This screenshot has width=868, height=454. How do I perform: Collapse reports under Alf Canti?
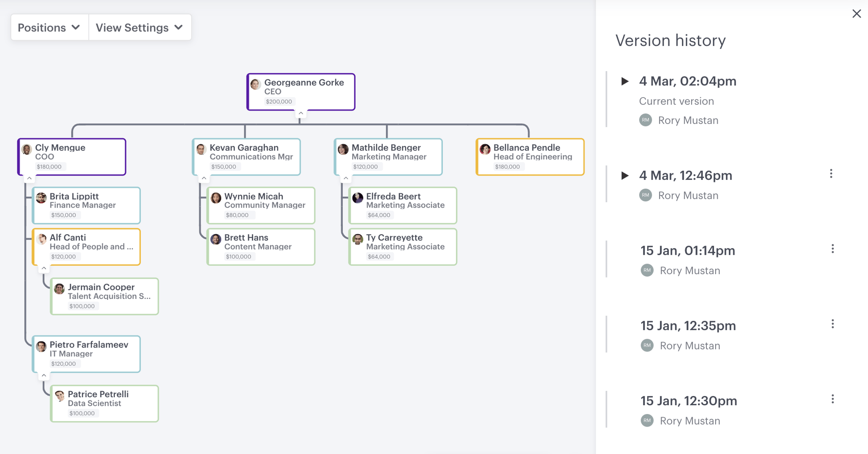click(x=44, y=268)
